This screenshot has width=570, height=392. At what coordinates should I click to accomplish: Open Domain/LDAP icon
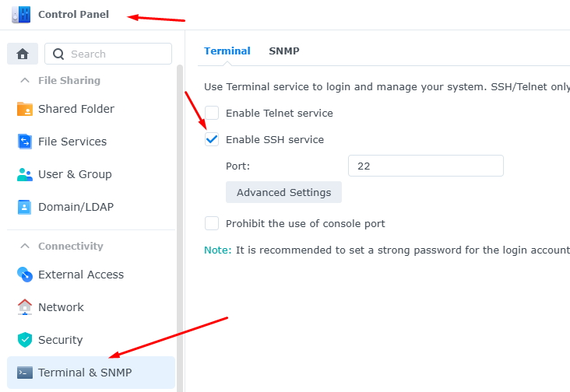25,207
